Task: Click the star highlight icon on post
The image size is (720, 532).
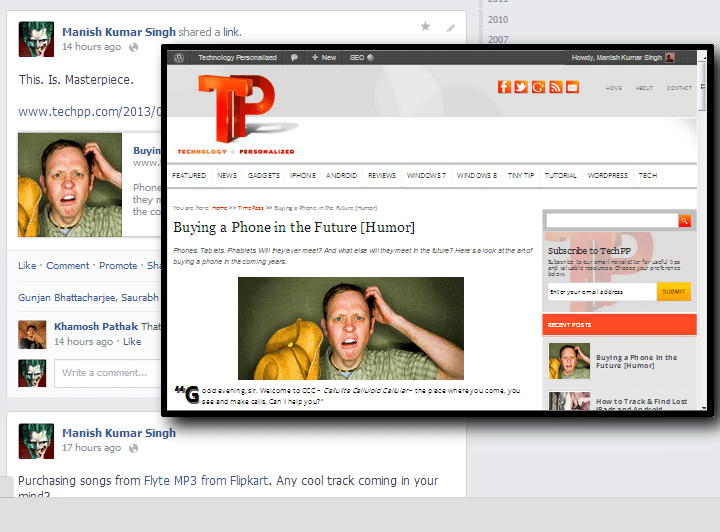Action: [x=426, y=26]
